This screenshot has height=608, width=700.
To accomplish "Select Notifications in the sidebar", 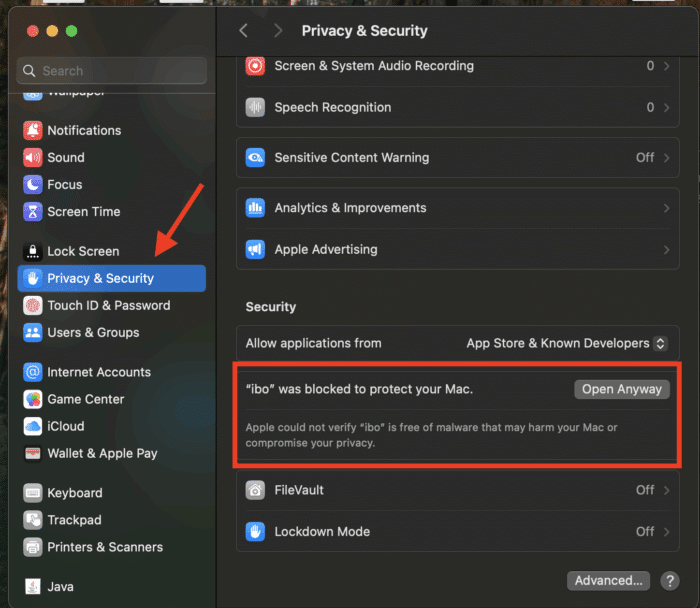I will point(112,130).
